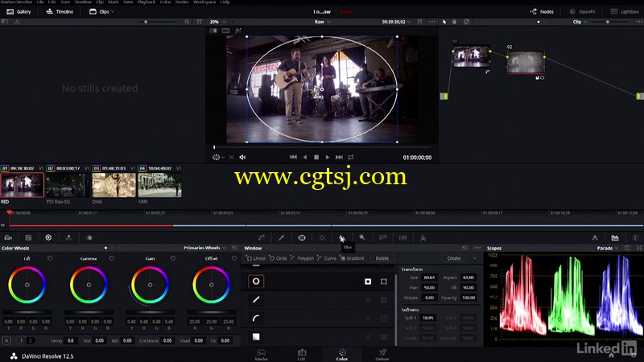Toggle loop playback in the viewer
Viewport: 644px width, 362px height.
[x=351, y=157]
